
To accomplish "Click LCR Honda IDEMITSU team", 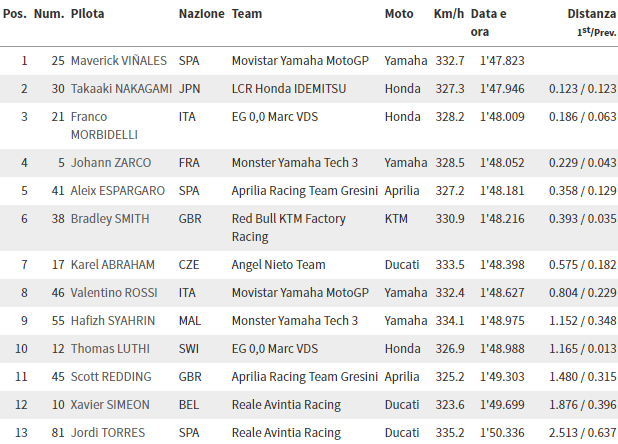I will pos(288,88).
